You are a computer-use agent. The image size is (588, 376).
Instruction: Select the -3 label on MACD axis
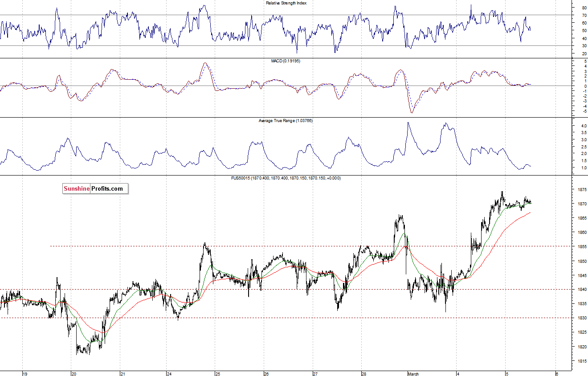tap(584, 101)
